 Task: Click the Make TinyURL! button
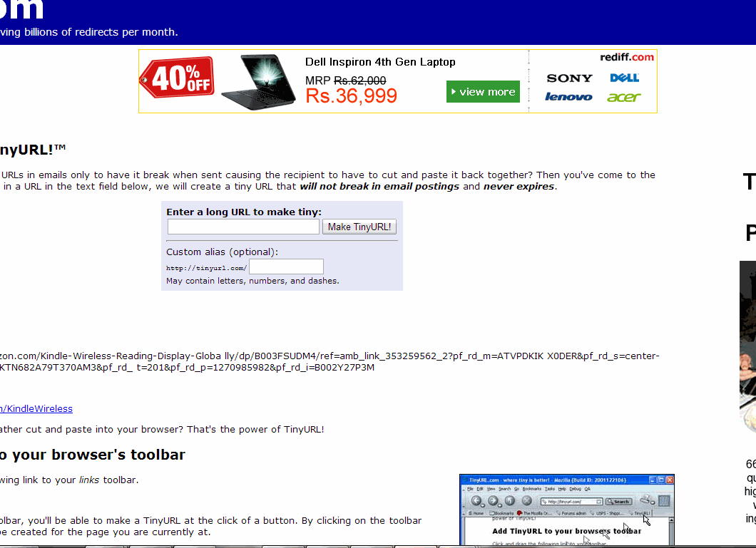click(359, 227)
